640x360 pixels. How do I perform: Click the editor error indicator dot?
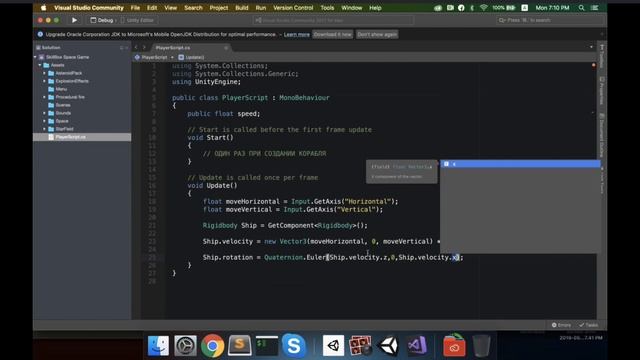(x=593, y=65)
